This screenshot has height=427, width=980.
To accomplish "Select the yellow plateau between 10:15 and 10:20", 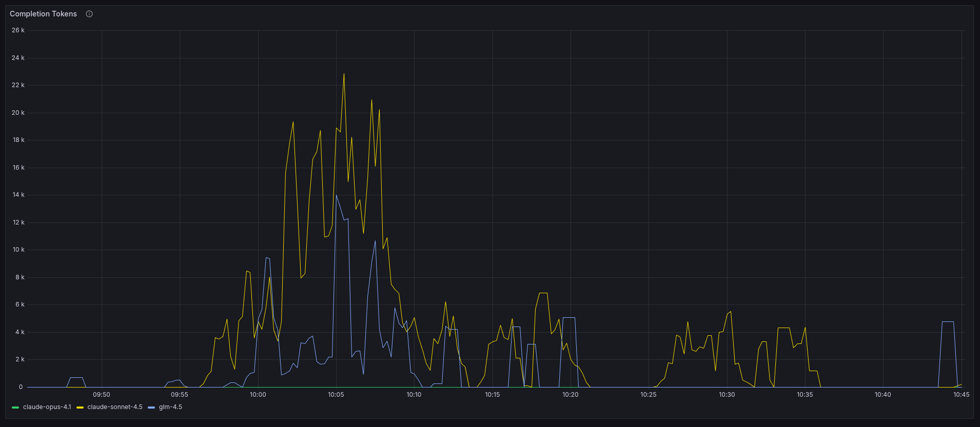I will click(543, 293).
